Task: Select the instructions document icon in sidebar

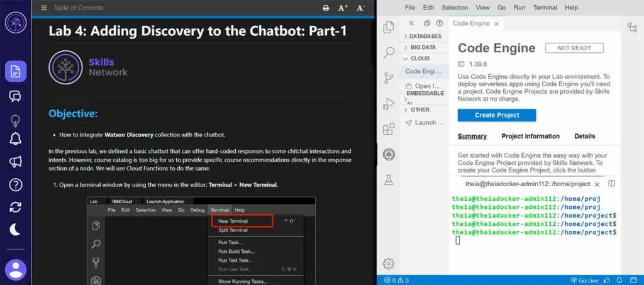Action: [x=16, y=72]
